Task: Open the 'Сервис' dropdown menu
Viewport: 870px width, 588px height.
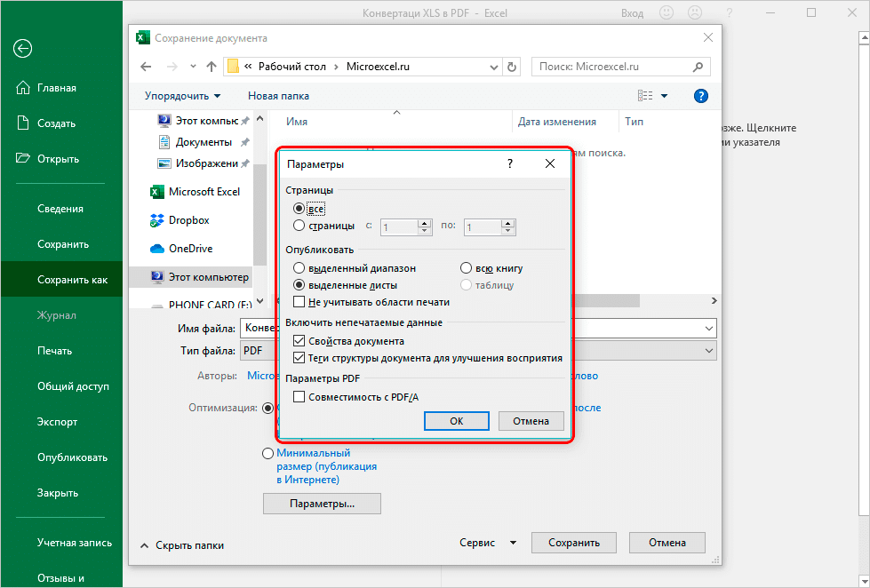Action: (x=487, y=542)
